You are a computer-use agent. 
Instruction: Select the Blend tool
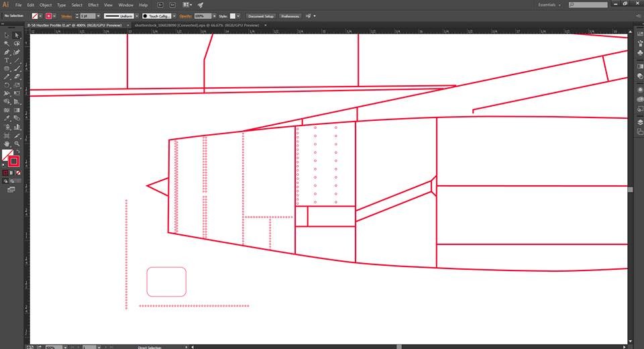[17, 118]
